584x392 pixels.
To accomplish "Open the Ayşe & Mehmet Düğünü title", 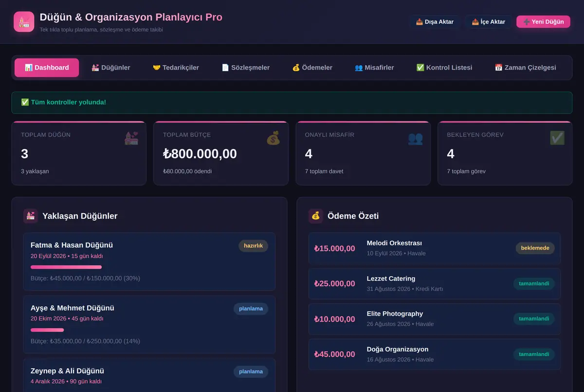I will 73,308.
